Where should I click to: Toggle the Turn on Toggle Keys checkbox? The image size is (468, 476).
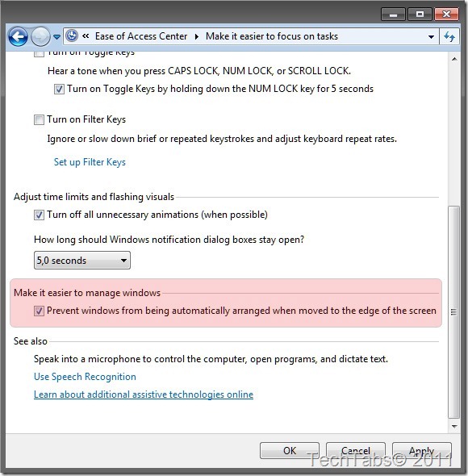coord(39,54)
